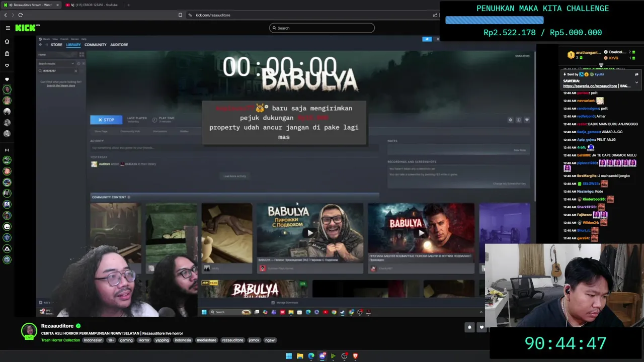The width and height of the screenshot is (644, 362).
Task: Expand the pinned SAWERIA message chevron
Action: (x=636, y=82)
